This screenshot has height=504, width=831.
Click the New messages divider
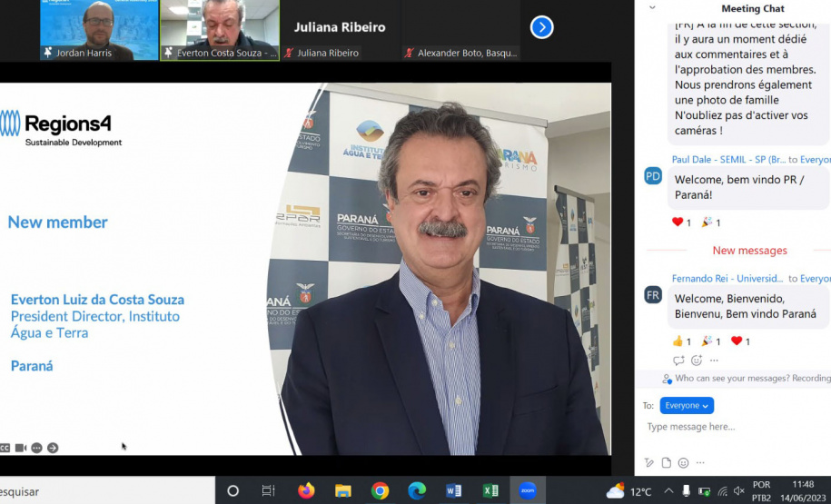(749, 251)
